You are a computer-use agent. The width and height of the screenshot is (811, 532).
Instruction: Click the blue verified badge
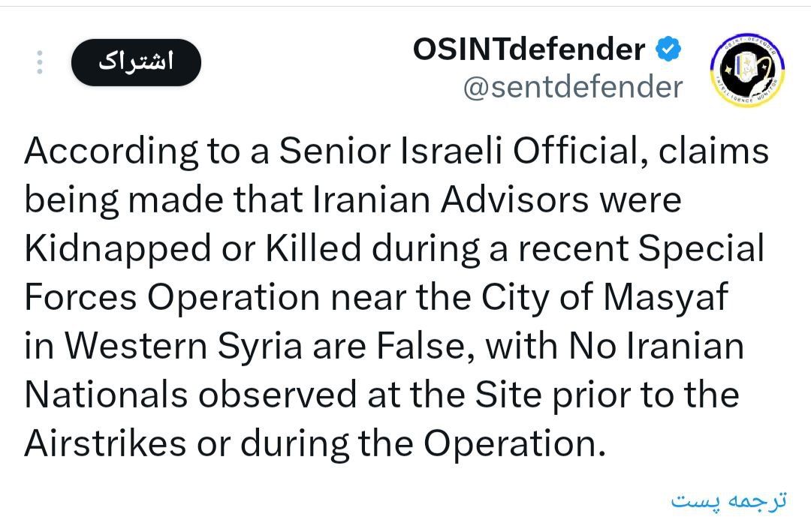pyautogui.click(x=668, y=50)
